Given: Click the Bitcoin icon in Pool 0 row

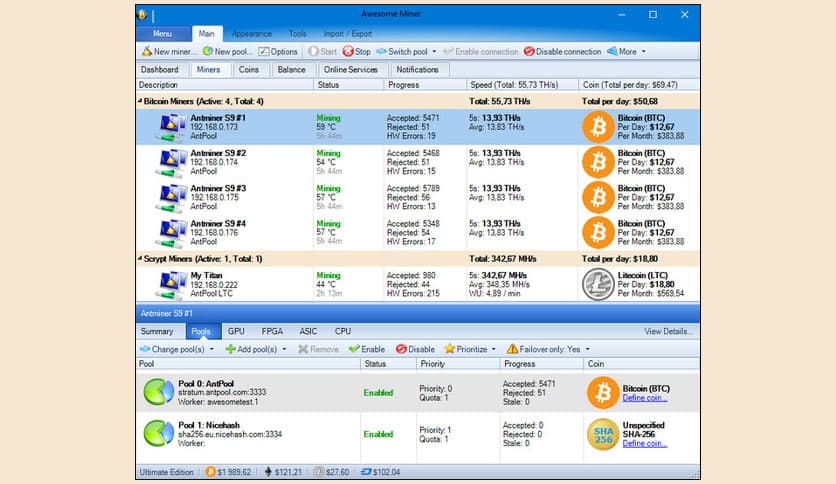Looking at the screenshot, I should pyautogui.click(x=603, y=392).
